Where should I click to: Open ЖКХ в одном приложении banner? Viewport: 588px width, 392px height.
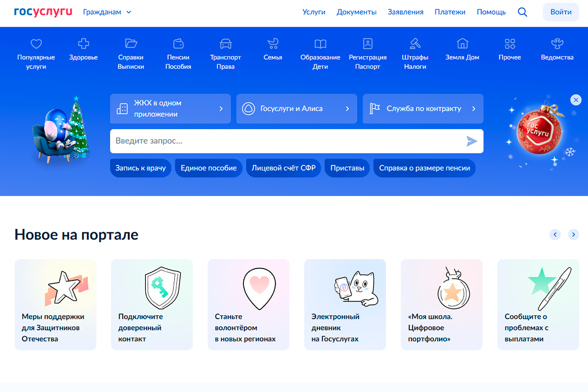click(x=170, y=108)
